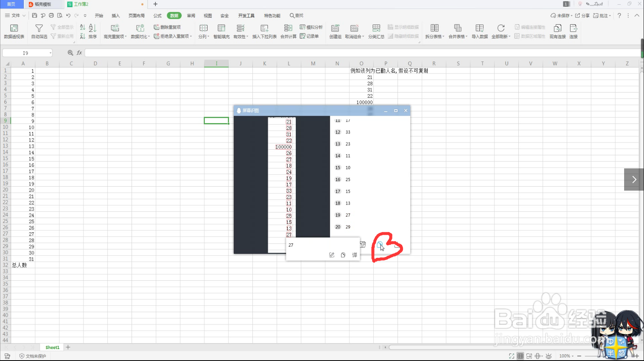Open 合并计算 consolidate tool

pyautogui.click(x=288, y=31)
